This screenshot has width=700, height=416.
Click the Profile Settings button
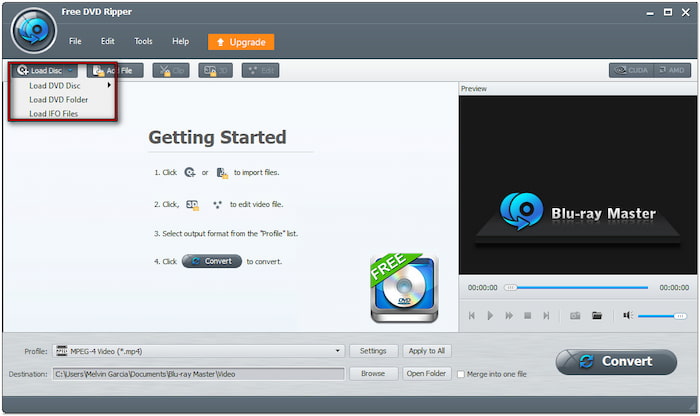tap(373, 351)
